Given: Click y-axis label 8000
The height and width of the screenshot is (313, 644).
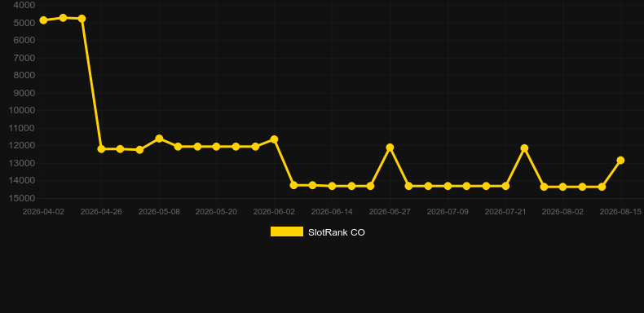Looking at the screenshot, I should (x=24, y=76).
